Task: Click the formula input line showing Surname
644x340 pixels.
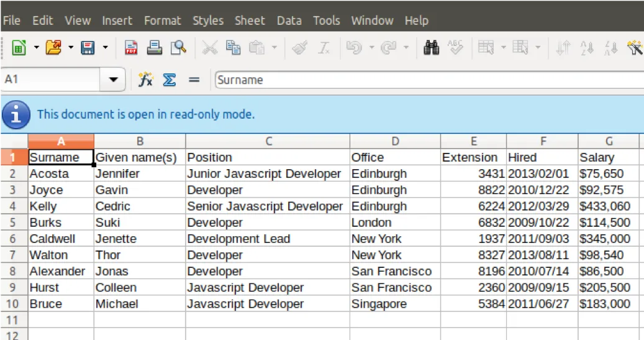Action: coord(429,80)
